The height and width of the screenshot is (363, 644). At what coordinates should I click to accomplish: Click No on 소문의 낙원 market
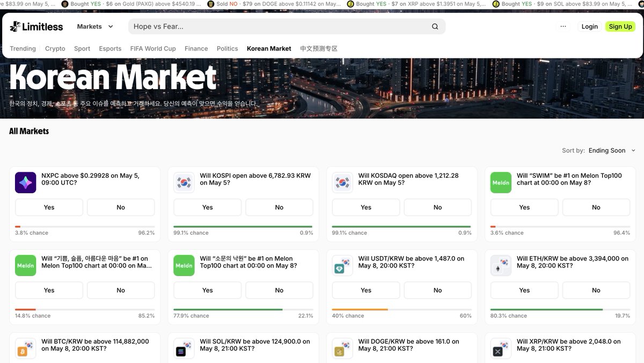click(x=279, y=290)
